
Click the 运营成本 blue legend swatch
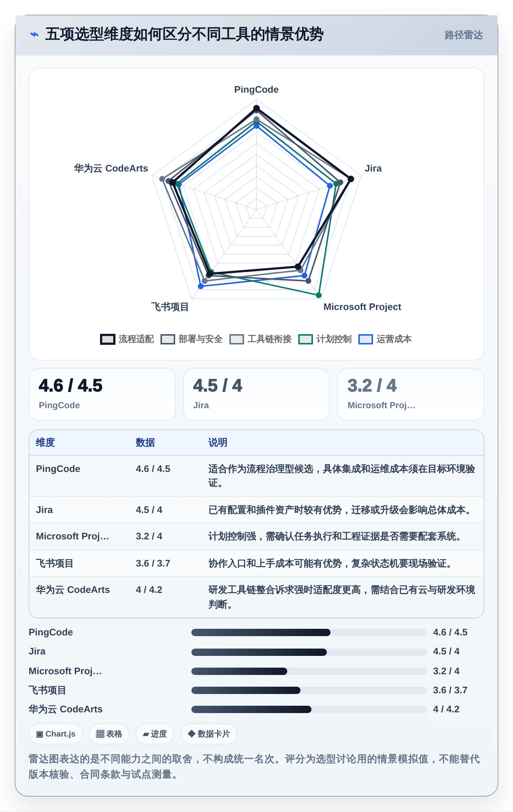click(365, 339)
